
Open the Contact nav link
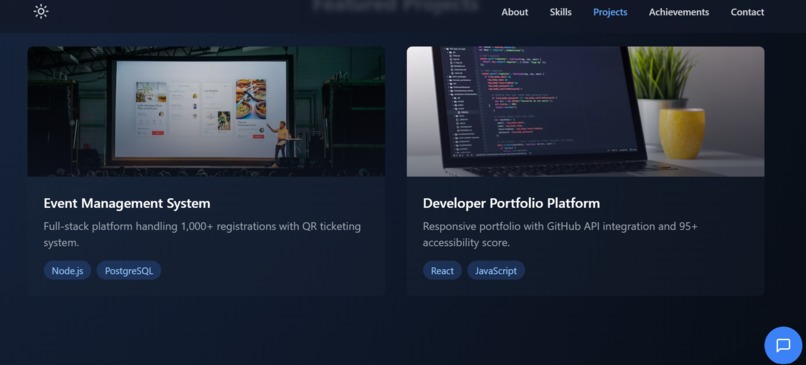click(x=747, y=12)
